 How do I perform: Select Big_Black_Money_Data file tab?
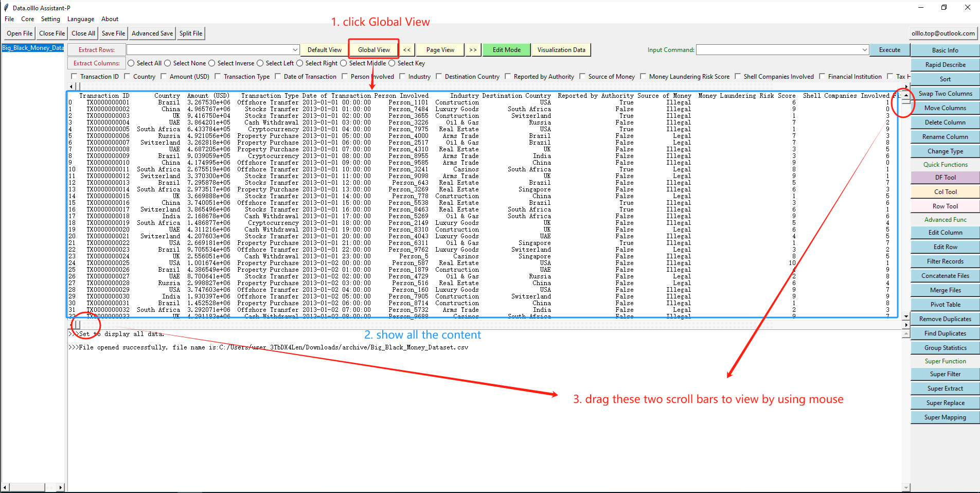(x=33, y=48)
